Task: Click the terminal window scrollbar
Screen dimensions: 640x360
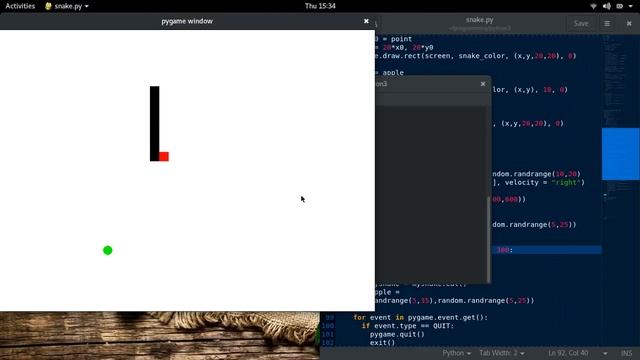Action: [489, 239]
